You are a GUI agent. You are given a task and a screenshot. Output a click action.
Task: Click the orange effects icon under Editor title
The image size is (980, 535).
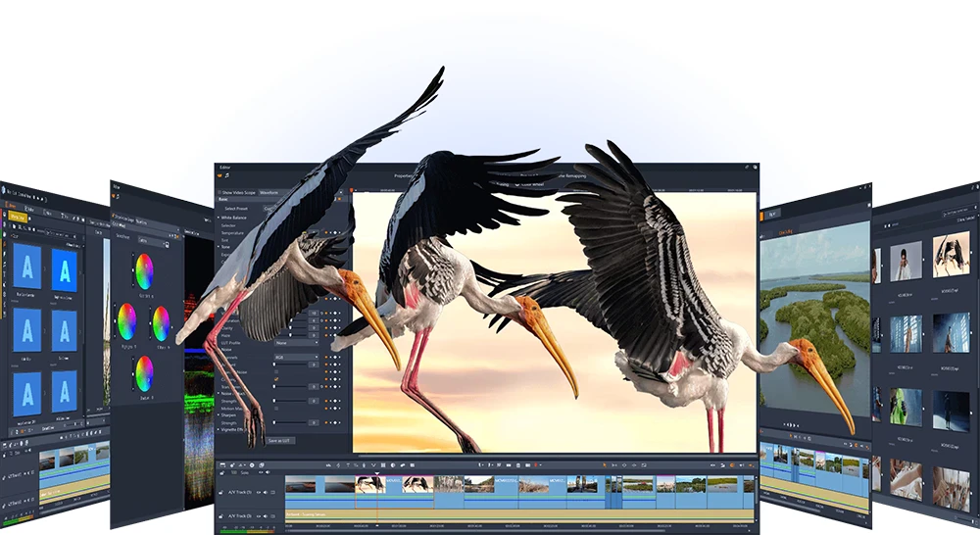[x=220, y=175]
